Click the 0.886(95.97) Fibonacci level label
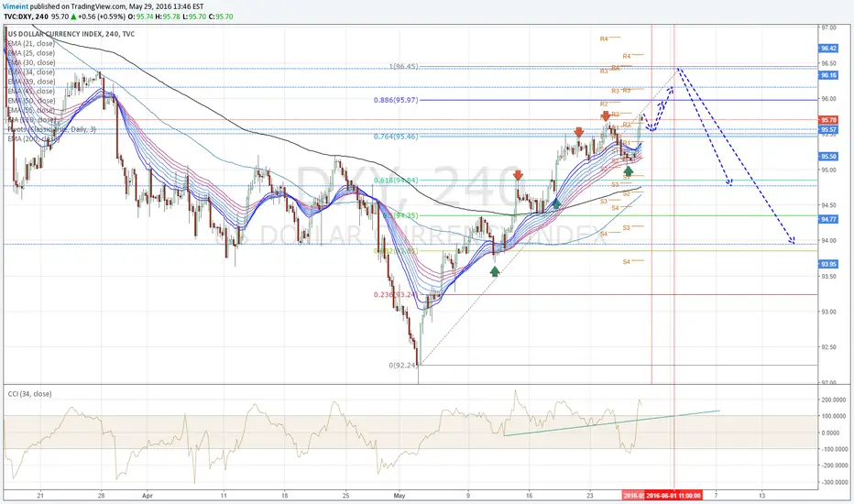The image size is (854, 504). click(396, 100)
